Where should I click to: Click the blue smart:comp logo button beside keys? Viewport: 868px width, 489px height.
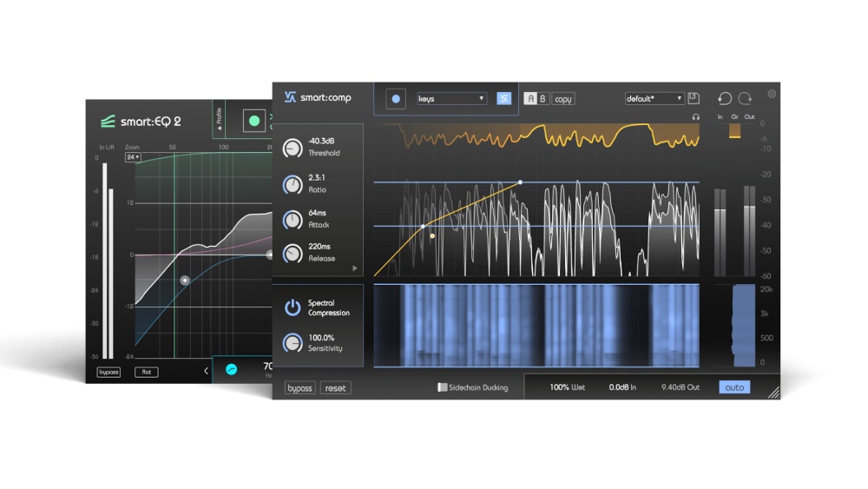(x=503, y=98)
